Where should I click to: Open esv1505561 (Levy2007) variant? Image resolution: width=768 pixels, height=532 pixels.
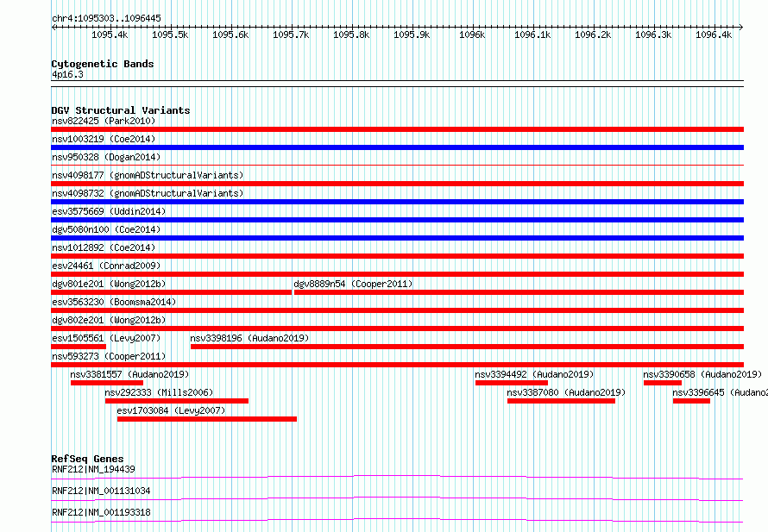coord(106,338)
